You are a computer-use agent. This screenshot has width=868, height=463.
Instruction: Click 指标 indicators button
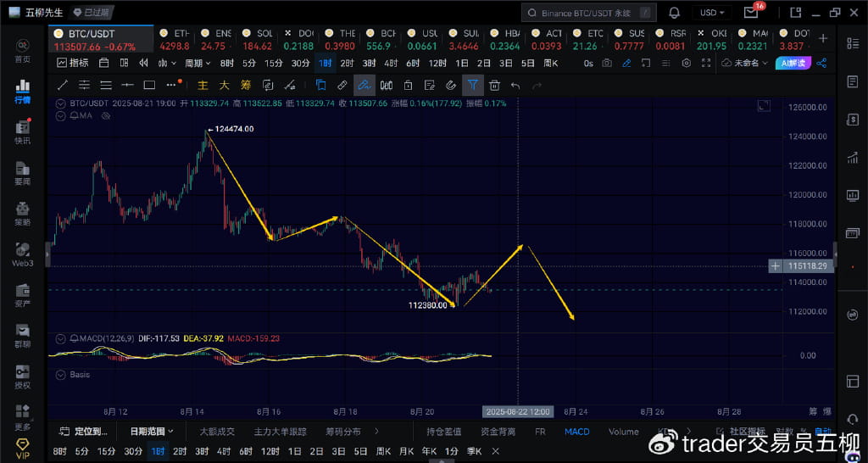pos(73,63)
